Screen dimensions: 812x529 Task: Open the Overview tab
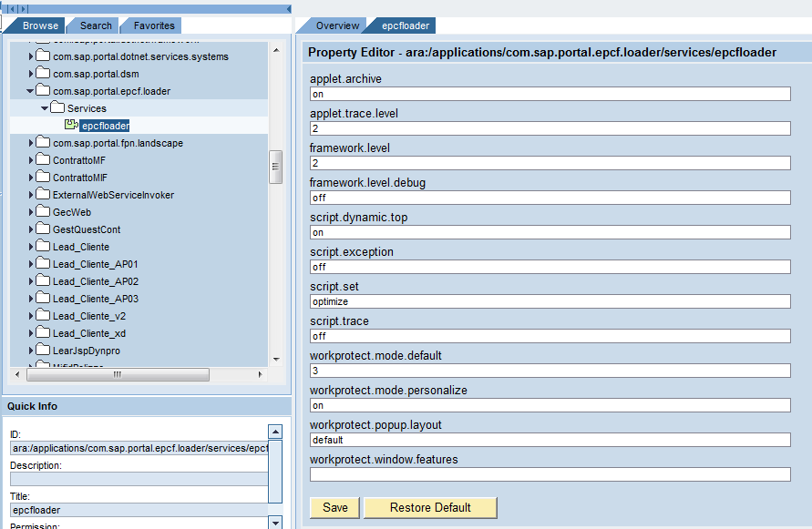click(x=337, y=25)
